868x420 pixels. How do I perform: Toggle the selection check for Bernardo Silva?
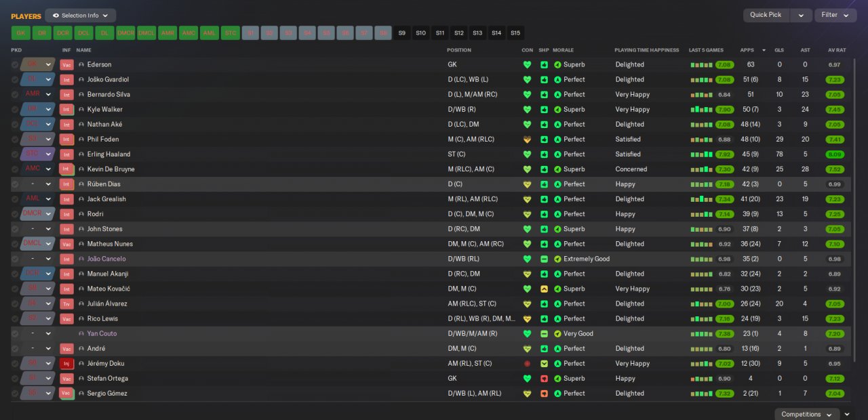click(x=15, y=95)
